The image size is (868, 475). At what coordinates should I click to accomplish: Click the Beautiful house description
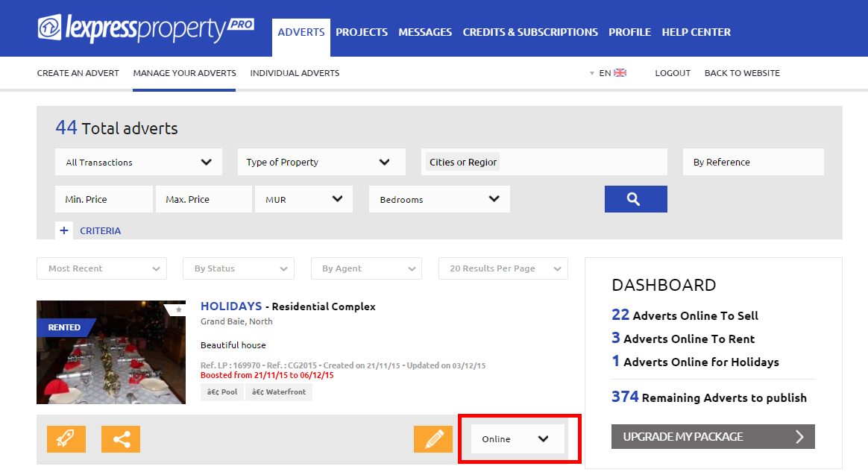(233, 345)
